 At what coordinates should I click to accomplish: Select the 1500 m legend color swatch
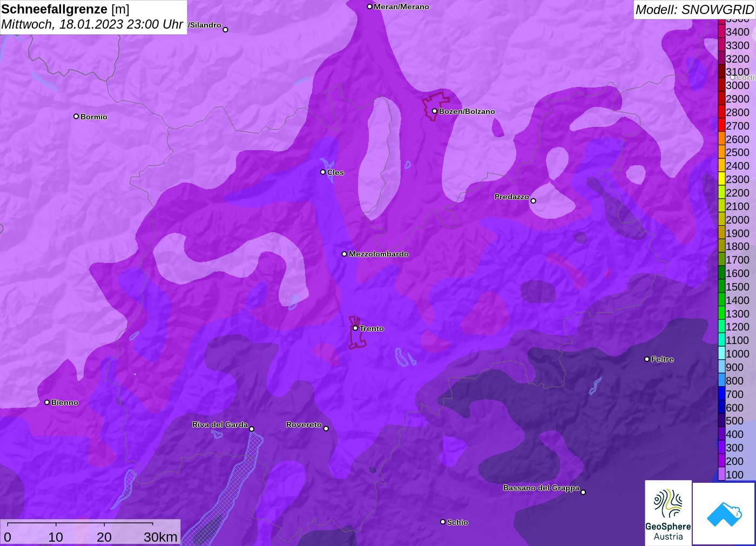[x=721, y=287]
